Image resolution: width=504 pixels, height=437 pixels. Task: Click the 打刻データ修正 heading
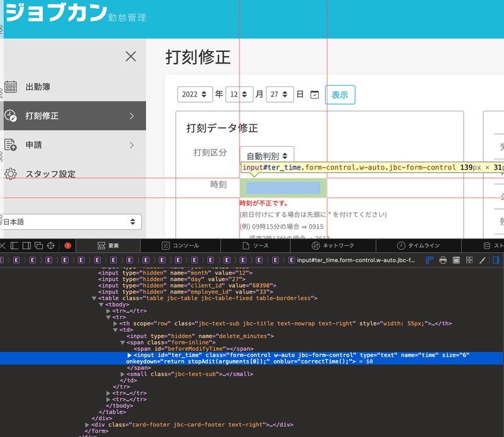click(x=222, y=128)
